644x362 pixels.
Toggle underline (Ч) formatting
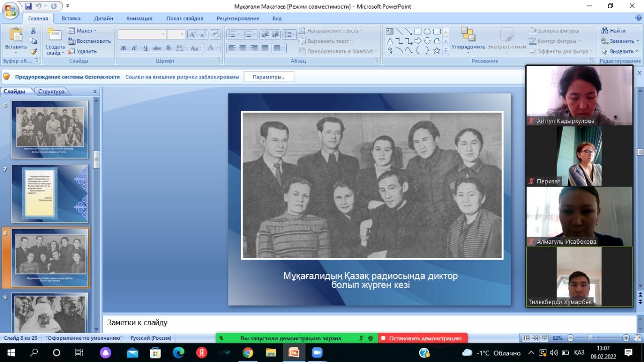145,48
